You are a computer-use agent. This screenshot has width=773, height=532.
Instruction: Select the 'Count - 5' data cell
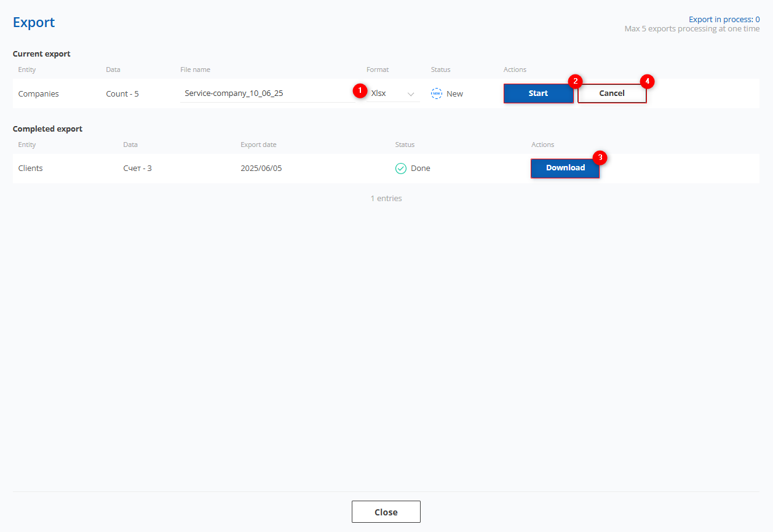(122, 94)
